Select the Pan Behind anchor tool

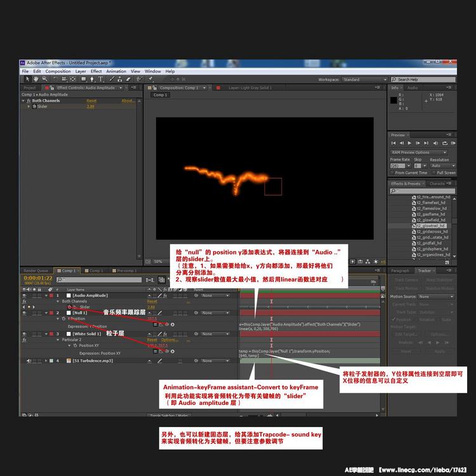[73, 79]
